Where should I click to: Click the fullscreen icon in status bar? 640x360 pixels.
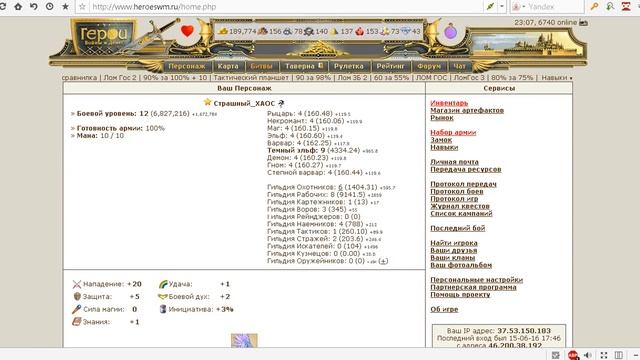click(x=604, y=355)
